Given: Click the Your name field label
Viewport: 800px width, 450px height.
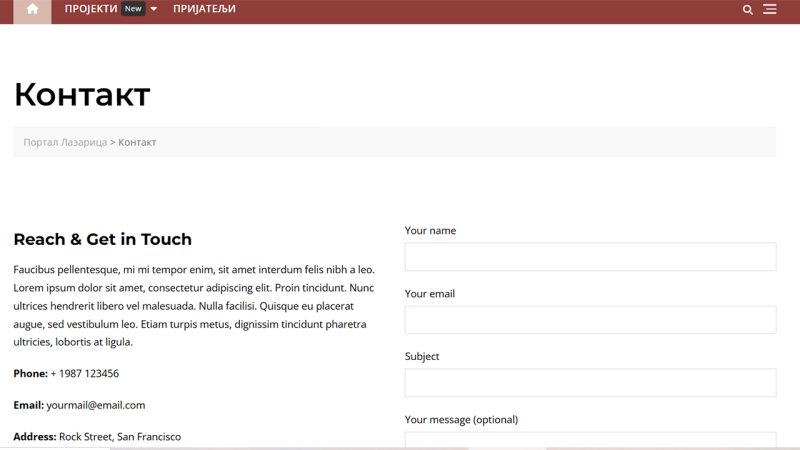Looking at the screenshot, I should tap(430, 231).
